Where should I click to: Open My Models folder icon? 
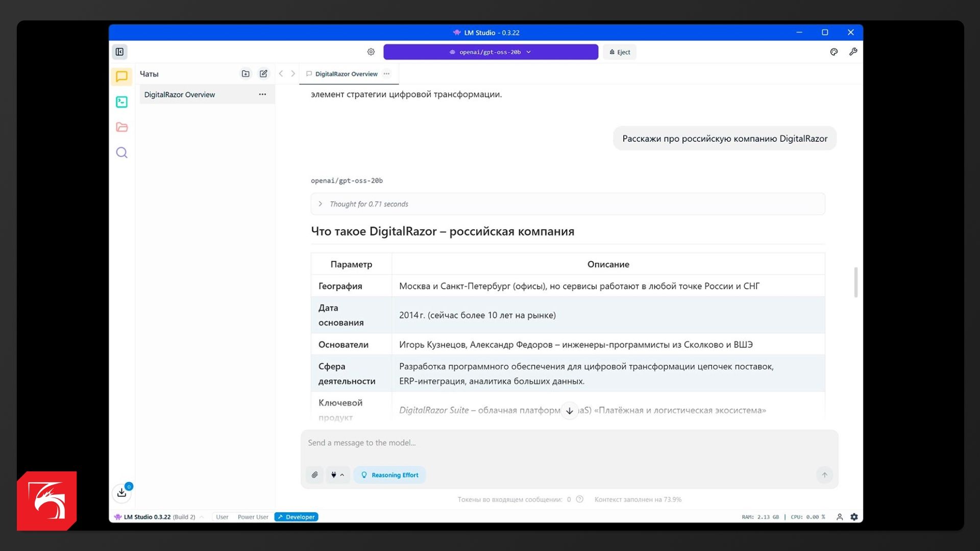click(x=121, y=127)
